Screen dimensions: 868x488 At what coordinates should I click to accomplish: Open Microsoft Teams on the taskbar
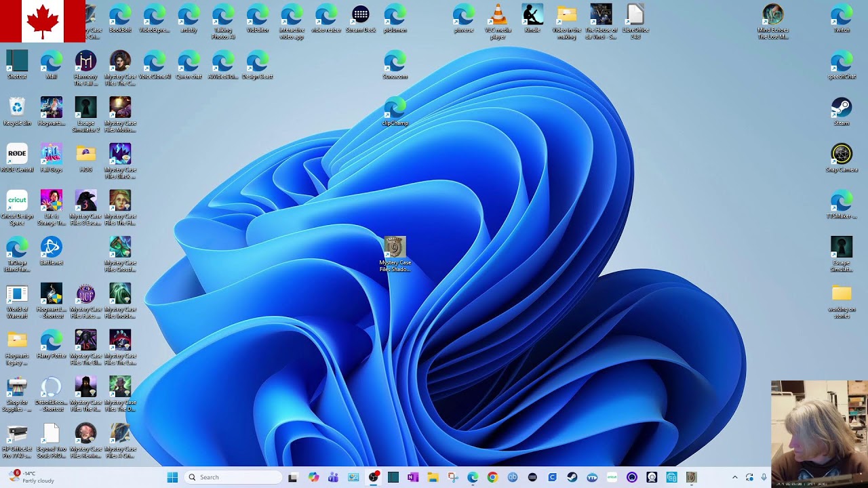pyautogui.click(x=333, y=477)
